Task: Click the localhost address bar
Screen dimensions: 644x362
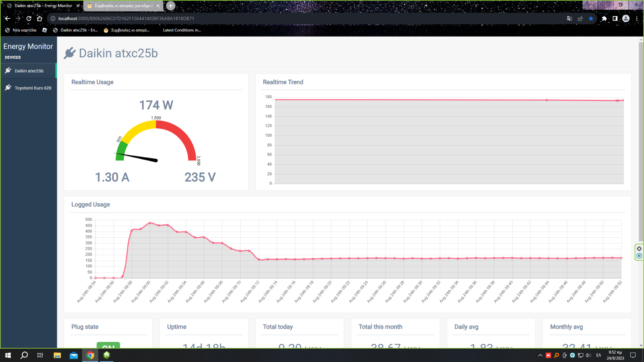Action: (306, 19)
